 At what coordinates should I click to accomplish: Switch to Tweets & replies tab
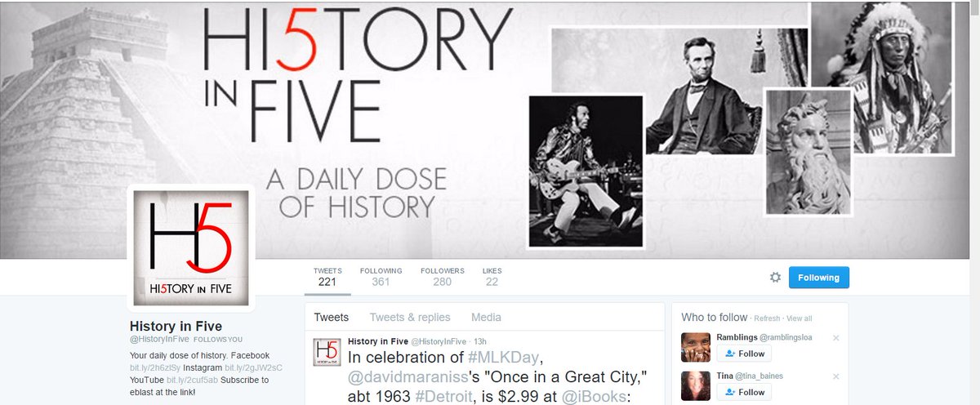pyautogui.click(x=410, y=318)
